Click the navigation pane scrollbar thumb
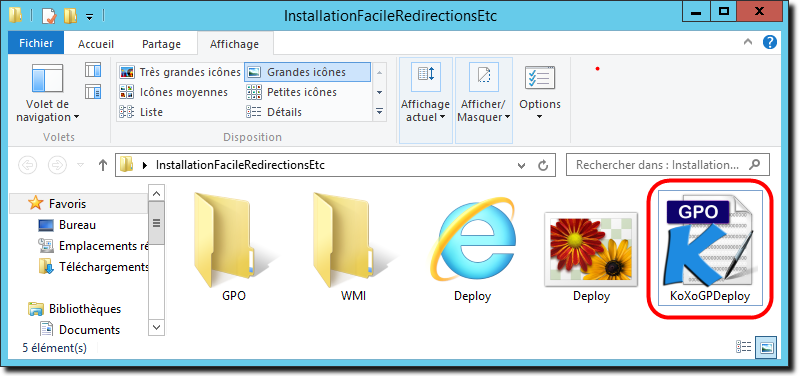 pyautogui.click(x=156, y=223)
